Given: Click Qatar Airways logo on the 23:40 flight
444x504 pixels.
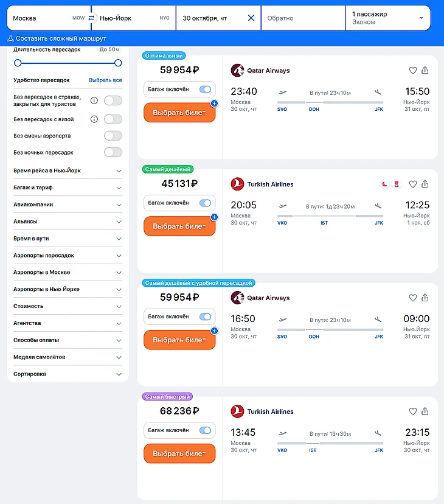Looking at the screenshot, I should pyautogui.click(x=237, y=71).
